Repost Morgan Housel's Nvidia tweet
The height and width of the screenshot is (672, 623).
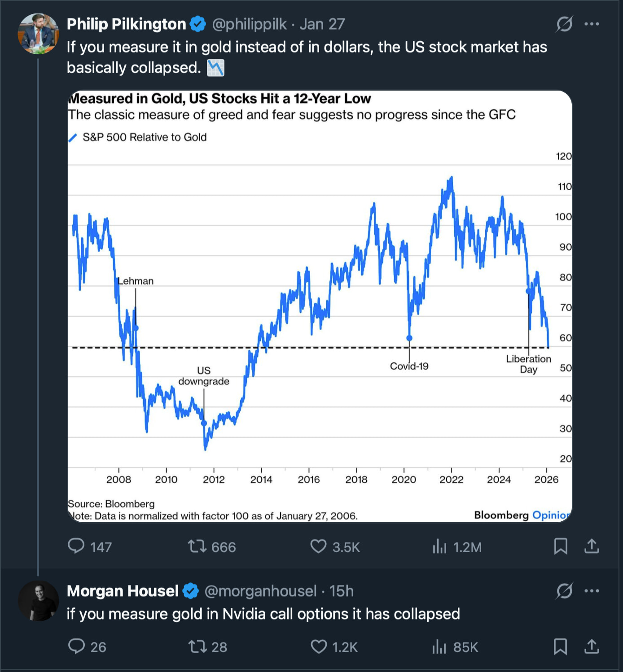(x=197, y=646)
